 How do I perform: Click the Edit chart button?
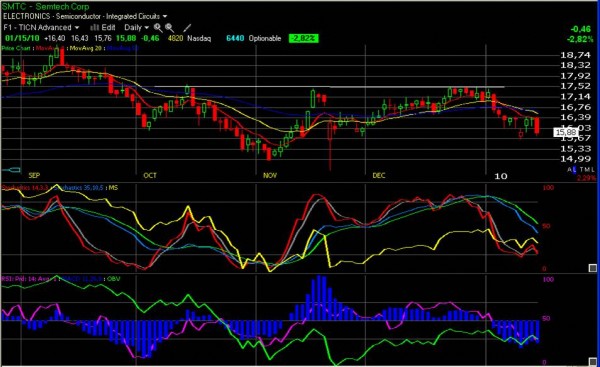click(108, 28)
